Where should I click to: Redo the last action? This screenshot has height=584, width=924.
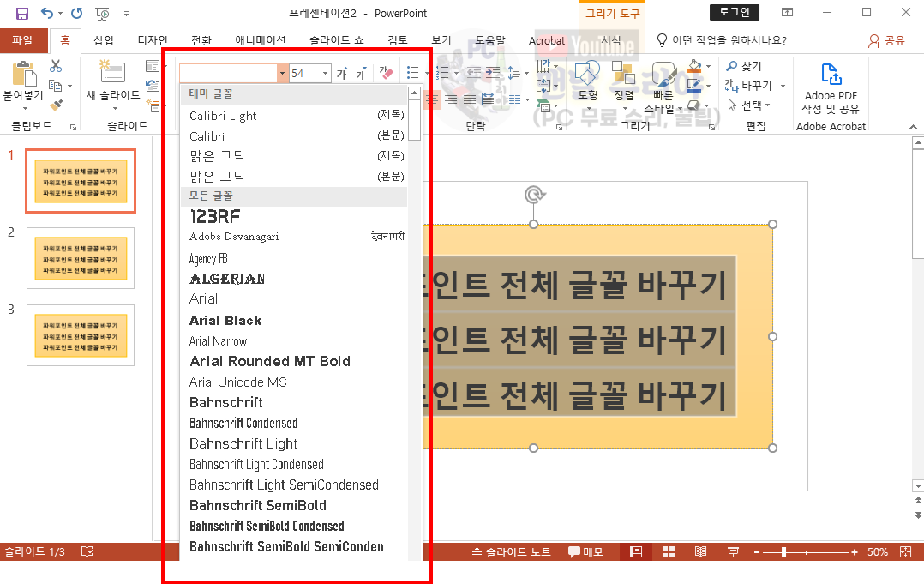[x=76, y=13]
